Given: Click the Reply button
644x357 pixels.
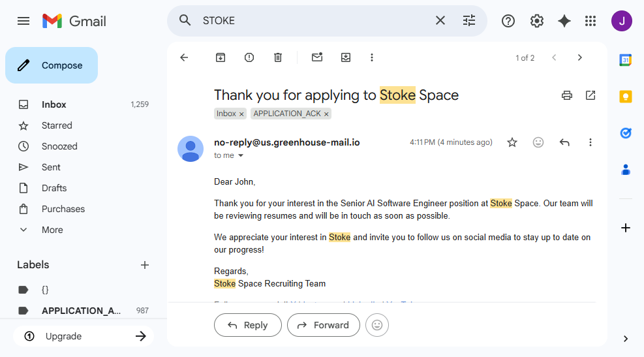Looking at the screenshot, I should tap(248, 325).
